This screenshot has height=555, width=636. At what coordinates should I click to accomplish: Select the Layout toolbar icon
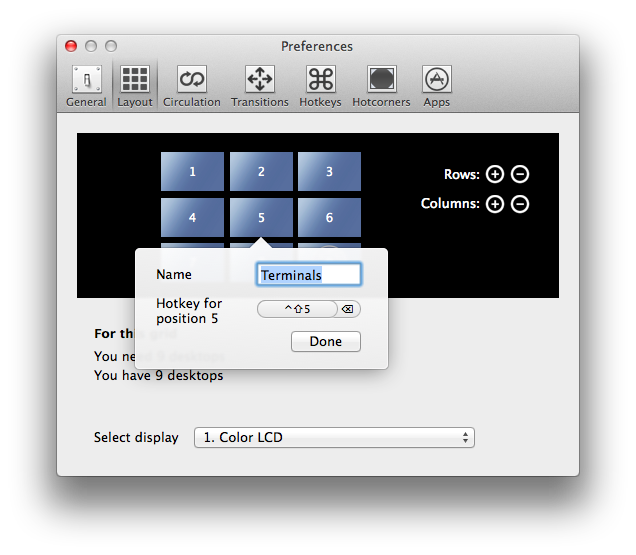tap(135, 86)
